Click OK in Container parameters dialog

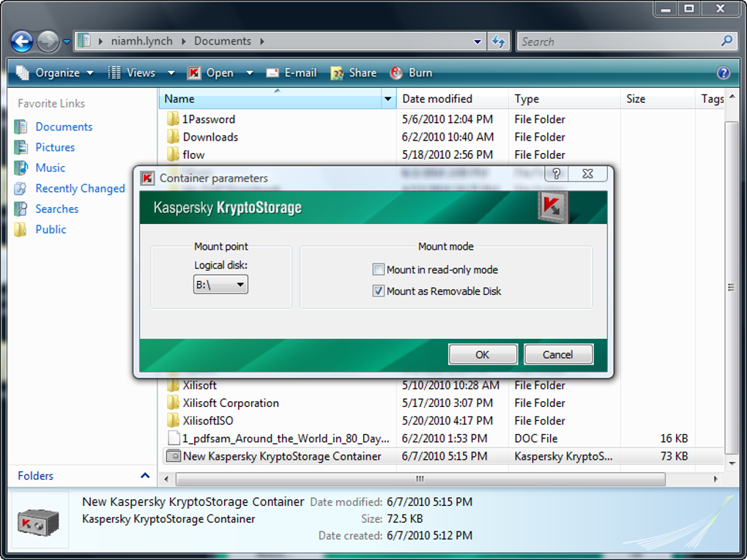[483, 354]
